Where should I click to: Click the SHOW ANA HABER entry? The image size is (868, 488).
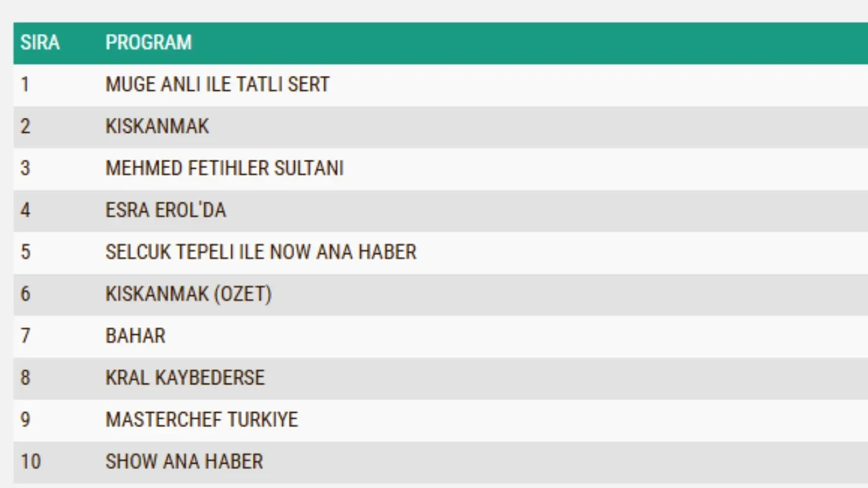click(x=184, y=462)
